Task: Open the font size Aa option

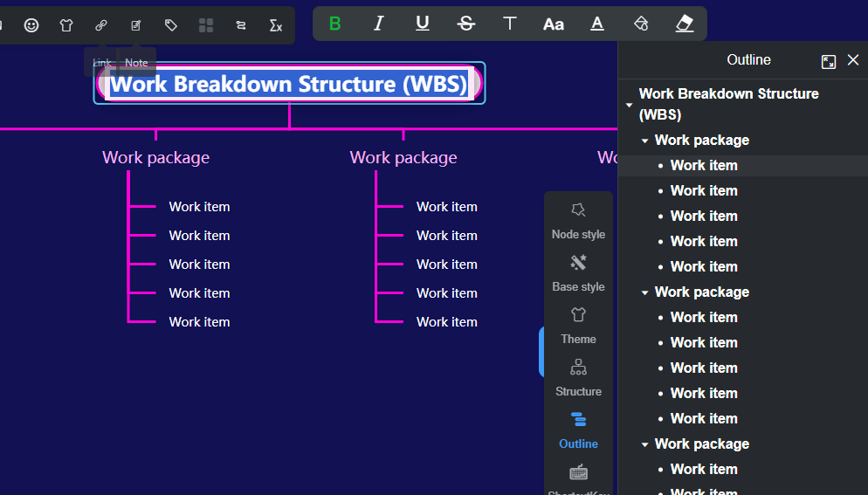Action: coord(554,24)
